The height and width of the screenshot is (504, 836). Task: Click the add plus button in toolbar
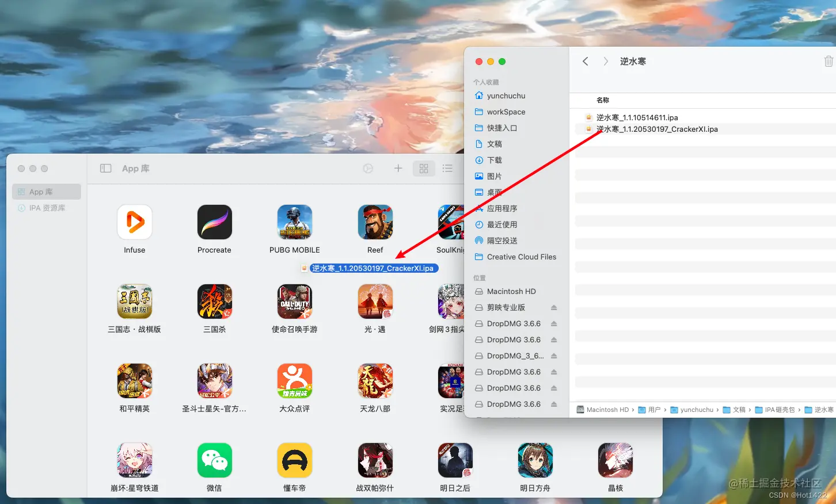click(398, 169)
